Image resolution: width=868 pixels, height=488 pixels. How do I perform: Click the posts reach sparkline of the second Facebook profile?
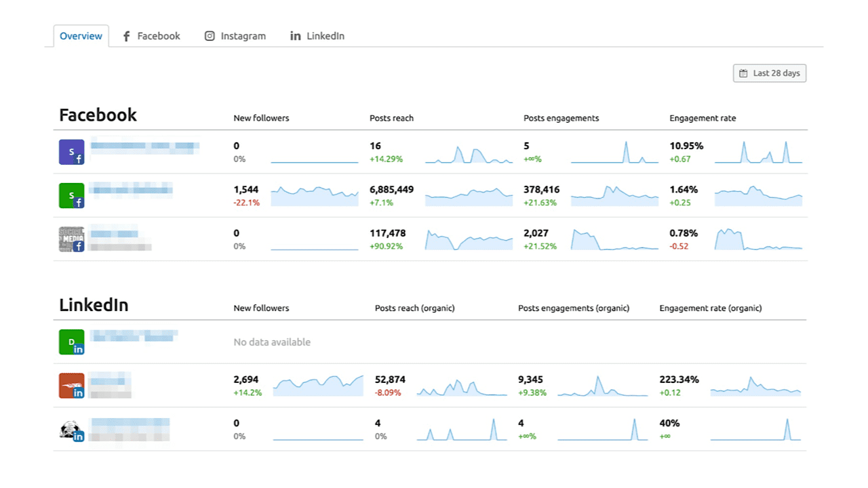468,196
